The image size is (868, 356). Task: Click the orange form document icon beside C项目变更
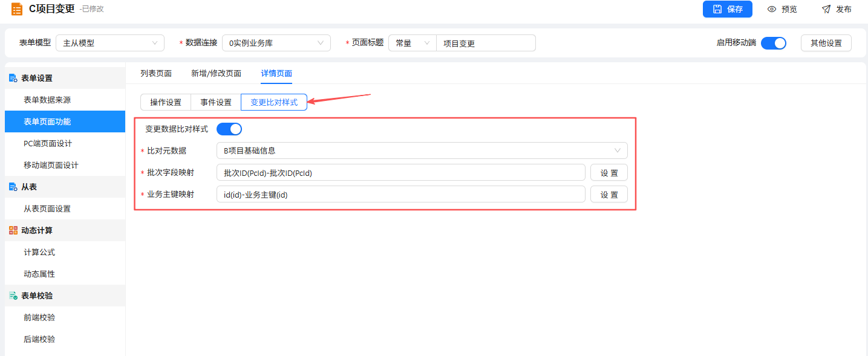(x=17, y=9)
